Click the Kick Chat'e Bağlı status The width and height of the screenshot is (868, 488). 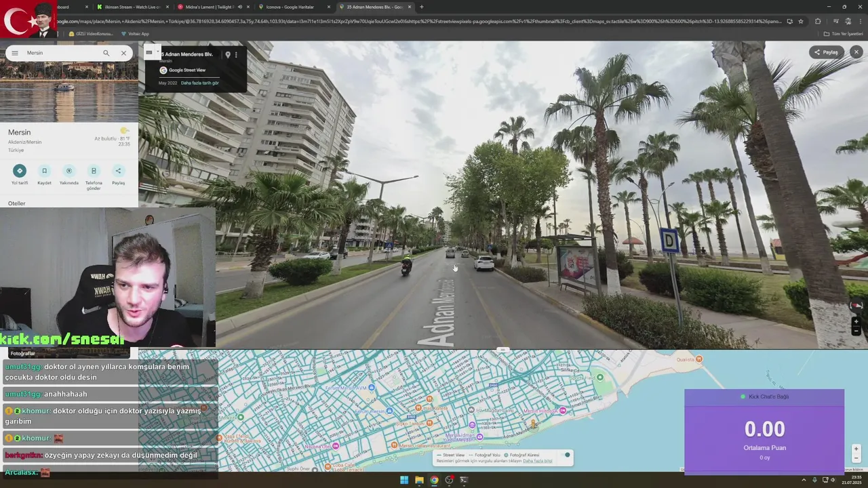pos(765,396)
